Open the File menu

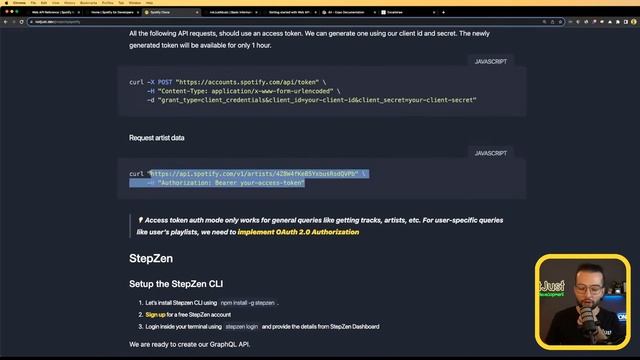[33, 2]
